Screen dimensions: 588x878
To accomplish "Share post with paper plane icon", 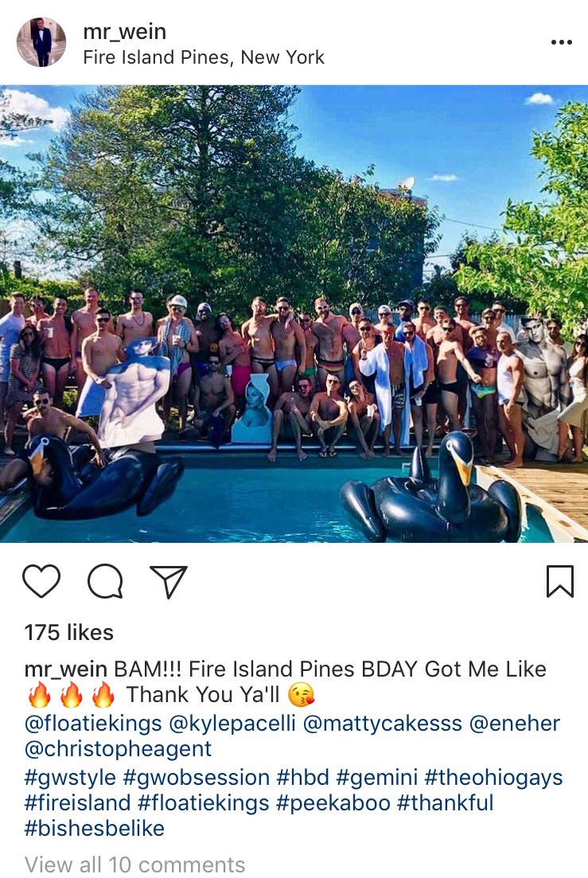I will (x=169, y=582).
